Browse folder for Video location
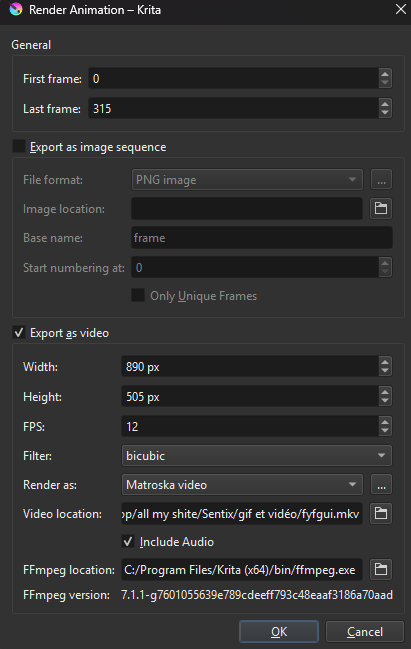This screenshot has height=649, width=411. pos(381,513)
